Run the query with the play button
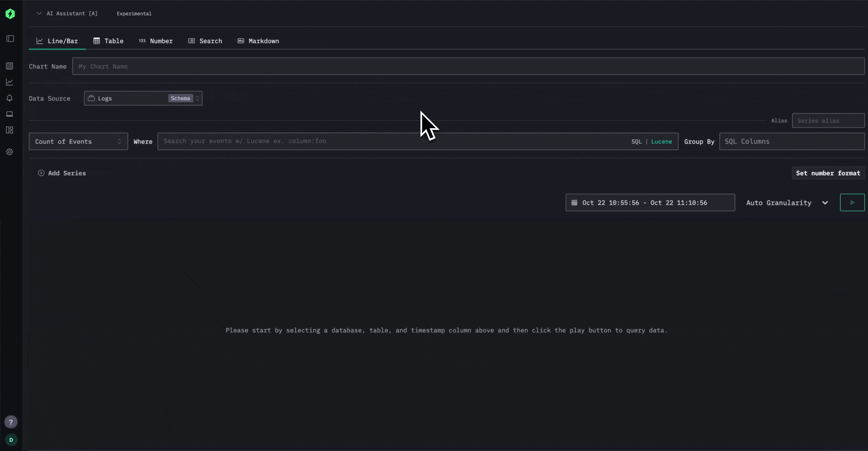Image resolution: width=868 pixels, height=451 pixels. [852, 203]
